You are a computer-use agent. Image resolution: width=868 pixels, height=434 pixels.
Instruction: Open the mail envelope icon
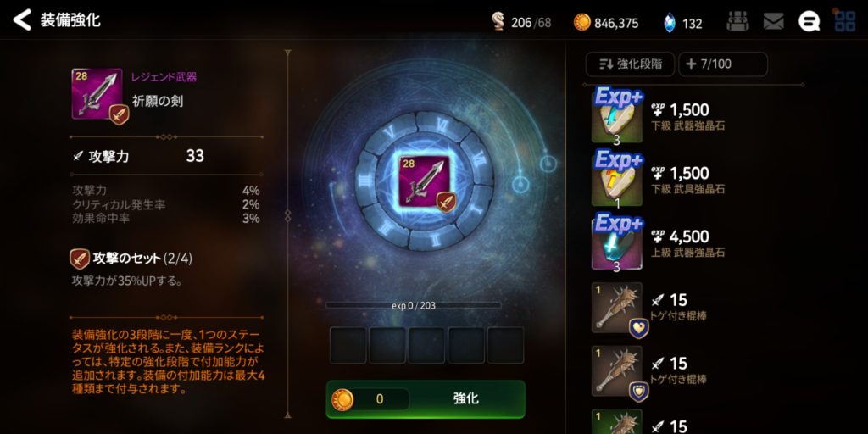click(773, 21)
